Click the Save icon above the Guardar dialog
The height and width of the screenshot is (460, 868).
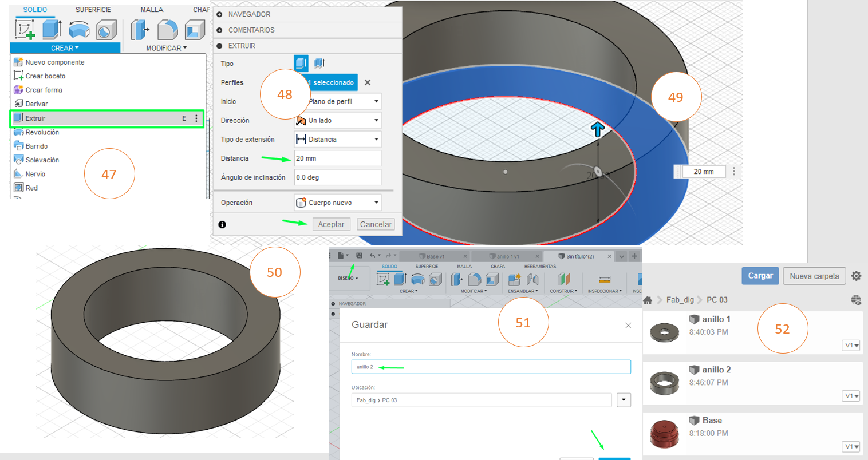pyautogui.click(x=359, y=256)
